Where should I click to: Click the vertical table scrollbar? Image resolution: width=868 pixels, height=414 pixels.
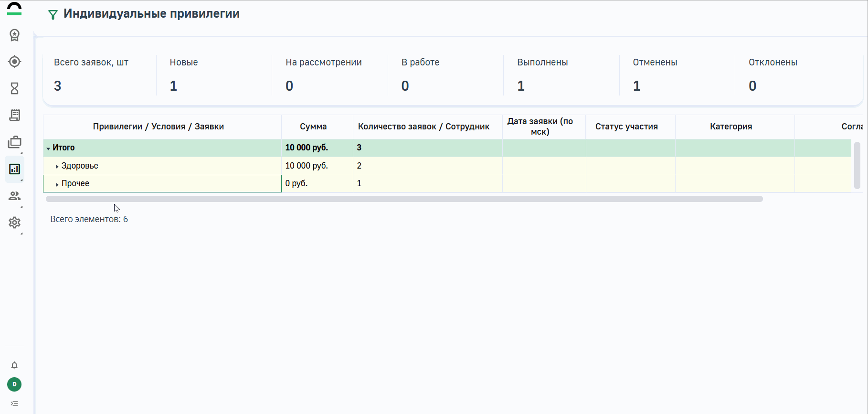click(857, 165)
